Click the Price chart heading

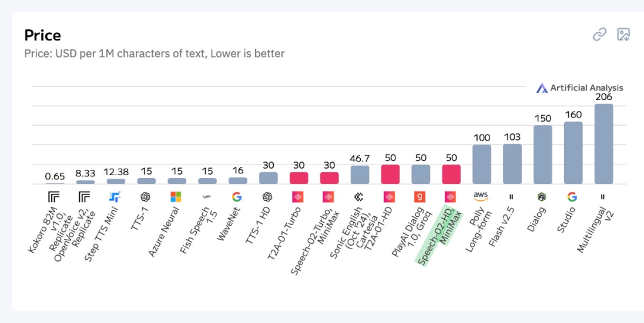pyautogui.click(x=42, y=35)
